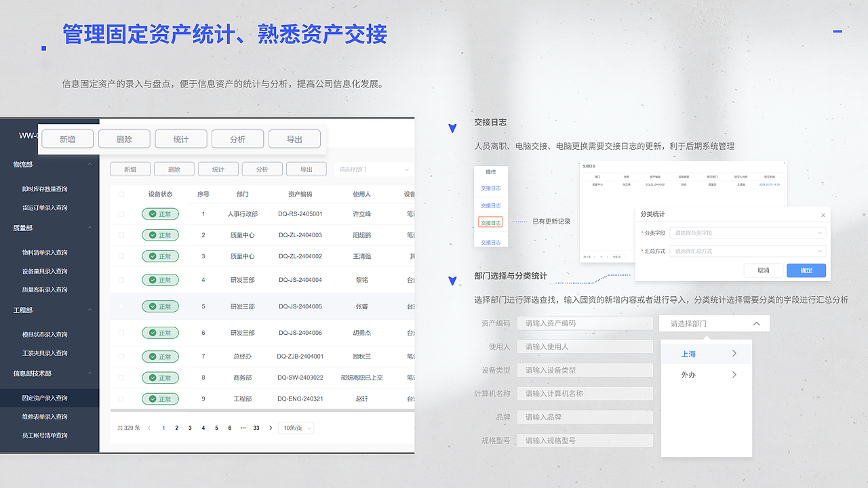
Task: Click the 导出 export button
Action: tap(294, 138)
